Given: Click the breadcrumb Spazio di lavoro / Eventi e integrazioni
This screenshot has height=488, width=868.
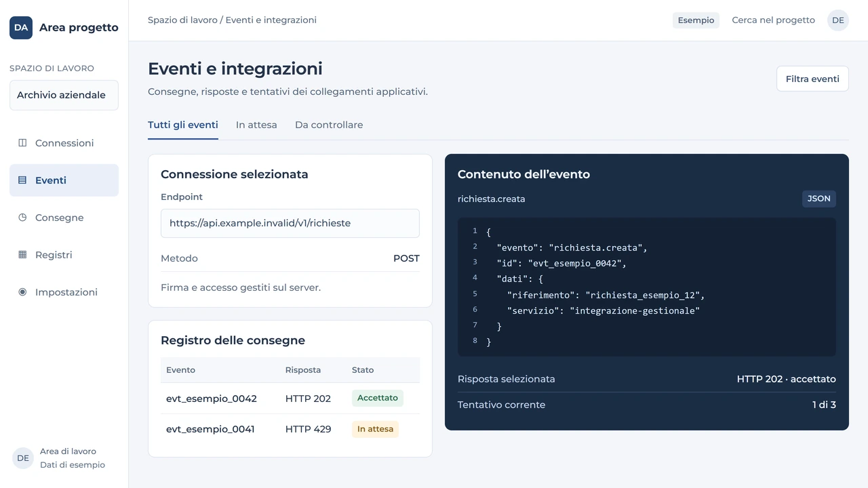Looking at the screenshot, I should tap(232, 20).
